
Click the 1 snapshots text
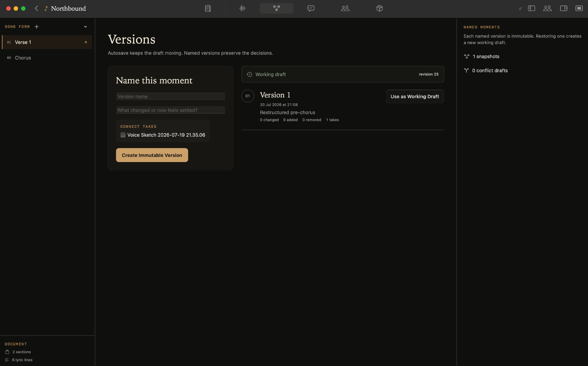486,57
